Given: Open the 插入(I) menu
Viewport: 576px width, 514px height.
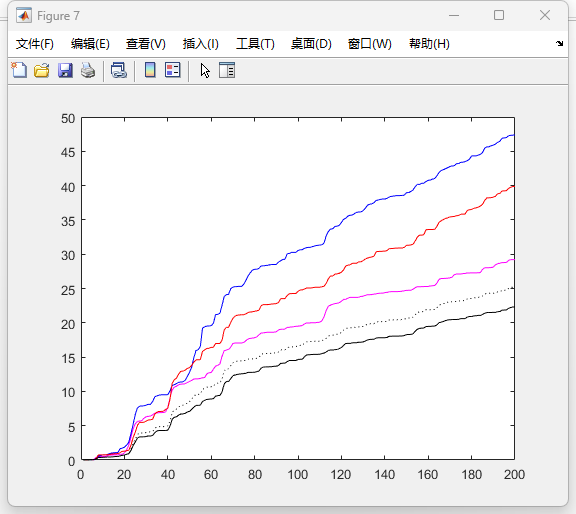Looking at the screenshot, I should (x=201, y=44).
